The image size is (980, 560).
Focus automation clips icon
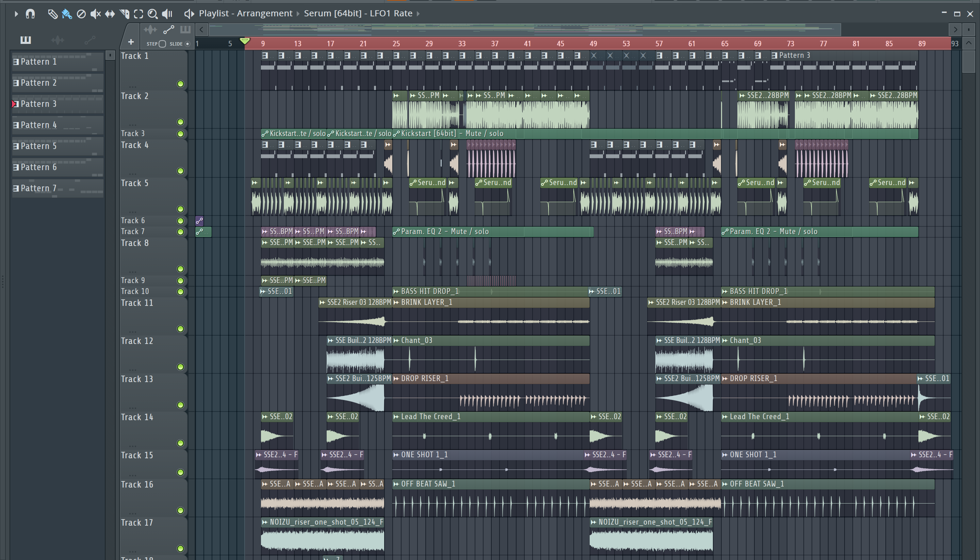point(168,30)
